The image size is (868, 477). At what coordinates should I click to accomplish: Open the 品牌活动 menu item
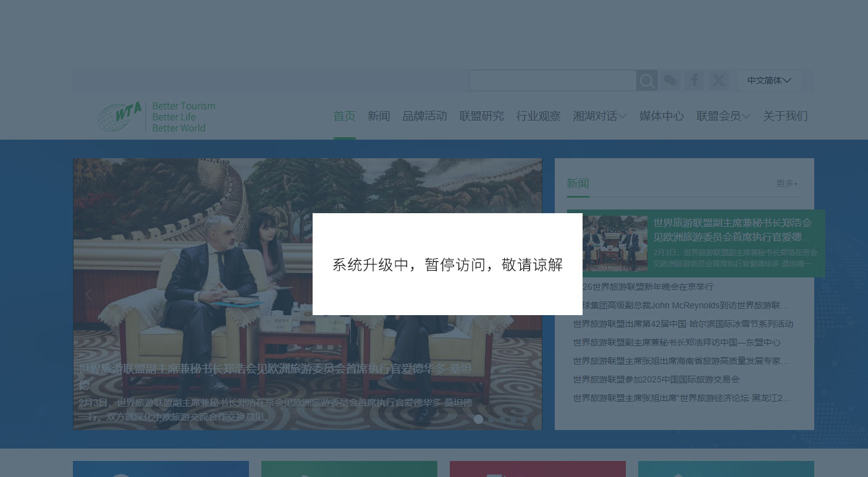424,116
